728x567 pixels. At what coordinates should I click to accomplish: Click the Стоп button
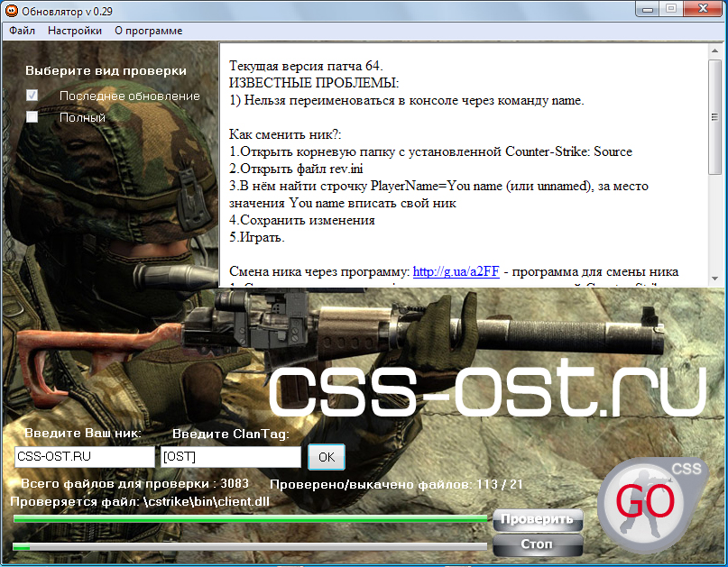click(537, 544)
